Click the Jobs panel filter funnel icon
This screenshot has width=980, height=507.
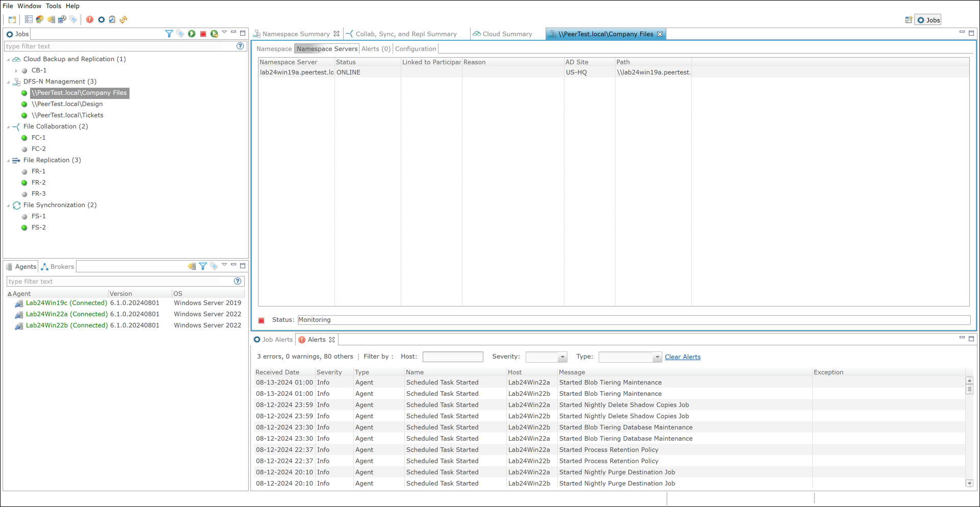(169, 34)
